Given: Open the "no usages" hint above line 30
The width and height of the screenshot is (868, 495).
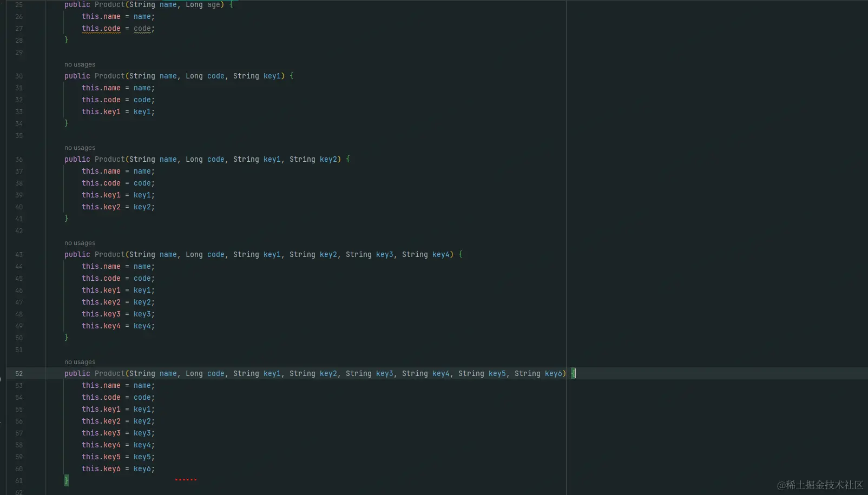Looking at the screenshot, I should pos(80,64).
